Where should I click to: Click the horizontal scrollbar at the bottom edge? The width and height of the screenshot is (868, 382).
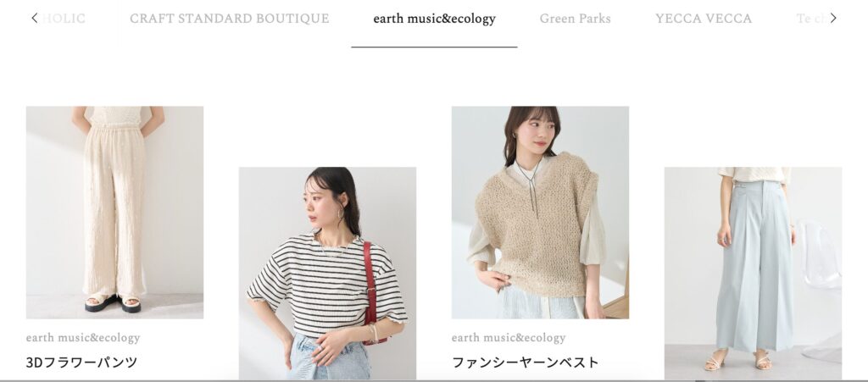434,380
